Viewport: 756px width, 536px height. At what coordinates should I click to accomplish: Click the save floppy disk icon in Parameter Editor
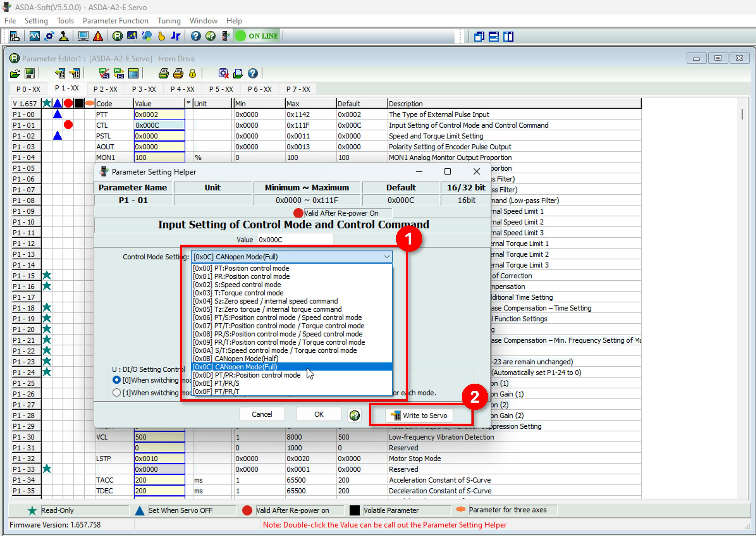(30, 73)
